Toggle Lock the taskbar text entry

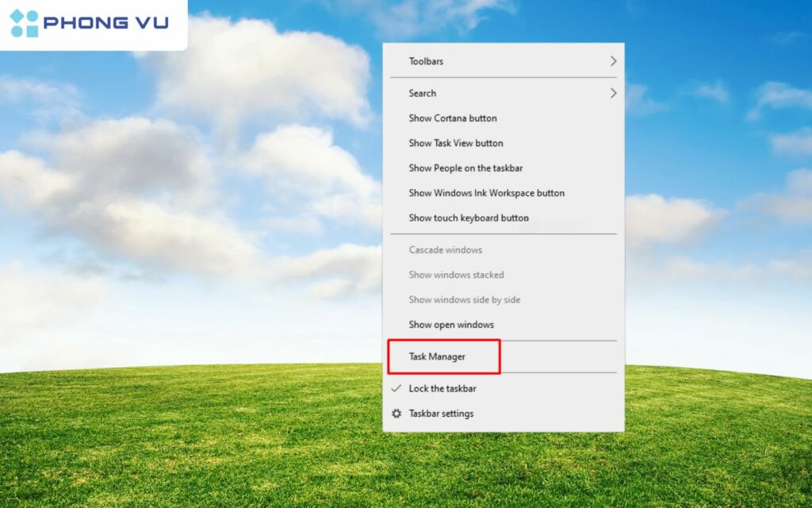(x=442, y=389)
